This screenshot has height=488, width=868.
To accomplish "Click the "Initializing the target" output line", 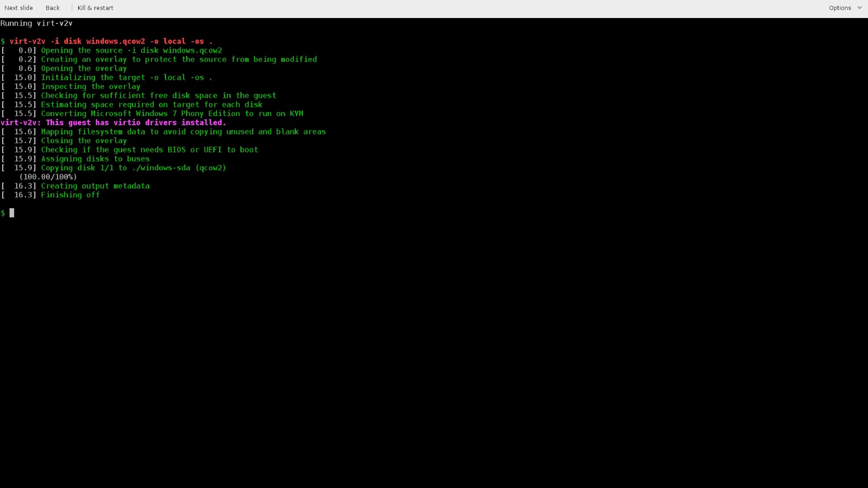I will click(x=126, y=78).
